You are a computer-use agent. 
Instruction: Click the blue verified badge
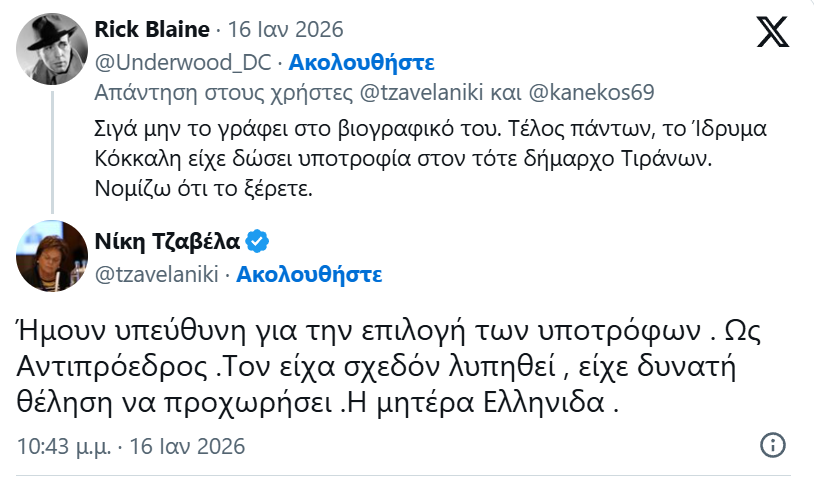(x=257, y=241)
